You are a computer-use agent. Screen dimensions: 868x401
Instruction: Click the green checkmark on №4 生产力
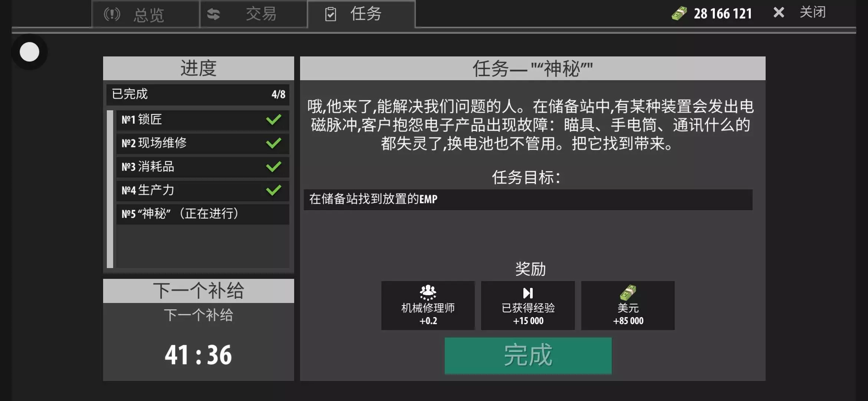coord(274,190)
